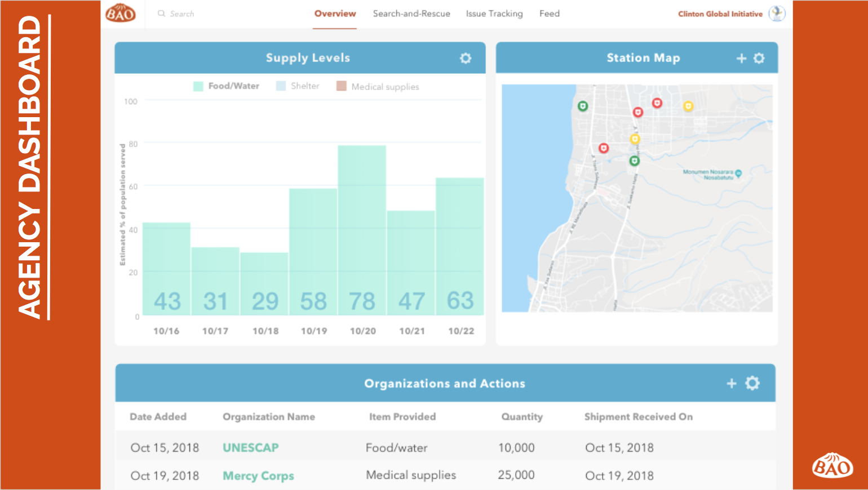Screen dimensions: 868x490
Task: Toggle Food/Water legend series
Action: tap(226, 86)
